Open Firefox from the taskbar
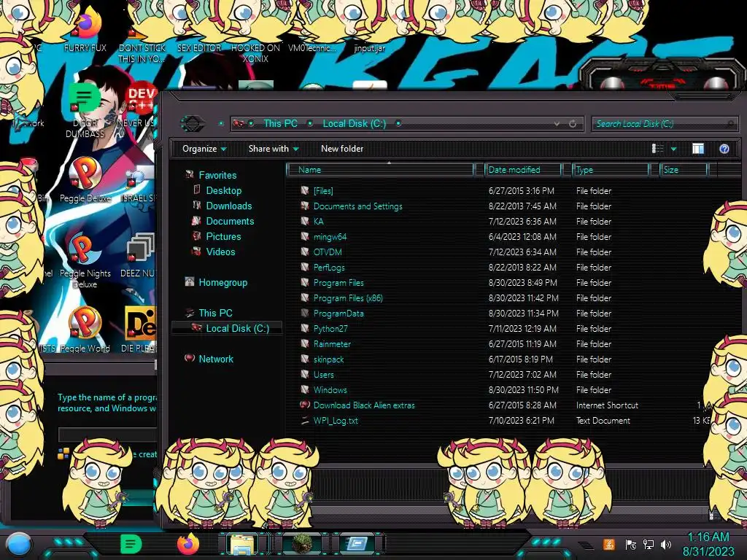 coord(187,544)
